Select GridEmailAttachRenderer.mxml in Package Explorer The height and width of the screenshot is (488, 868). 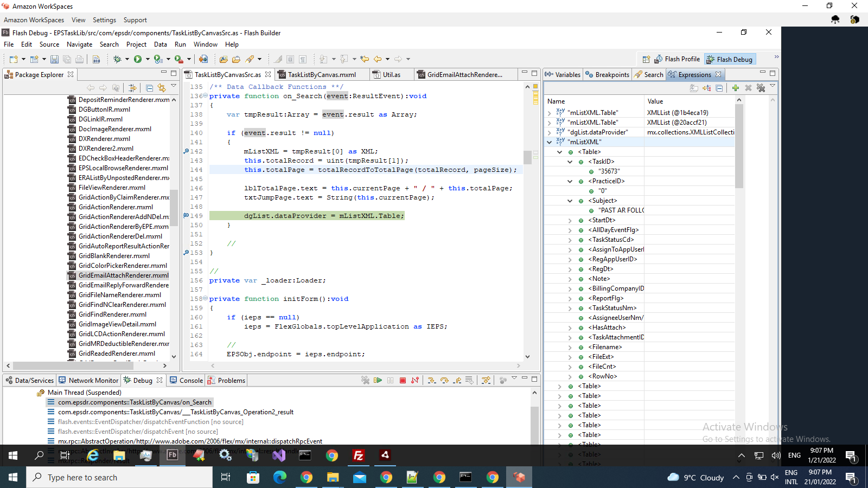123,275
